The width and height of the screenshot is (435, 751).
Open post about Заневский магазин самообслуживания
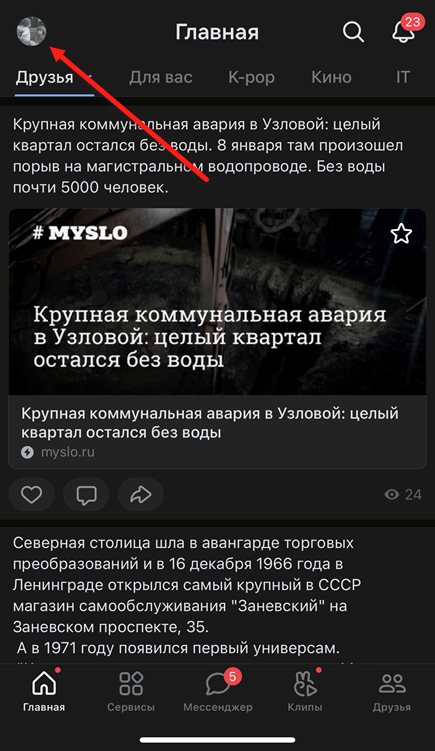point(187,595)
